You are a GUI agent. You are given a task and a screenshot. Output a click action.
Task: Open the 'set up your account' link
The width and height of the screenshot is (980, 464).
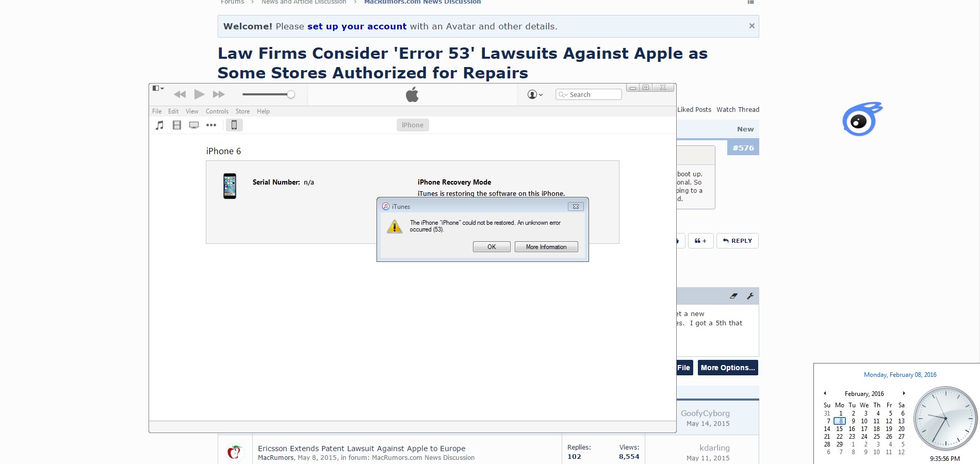point(357,26)
